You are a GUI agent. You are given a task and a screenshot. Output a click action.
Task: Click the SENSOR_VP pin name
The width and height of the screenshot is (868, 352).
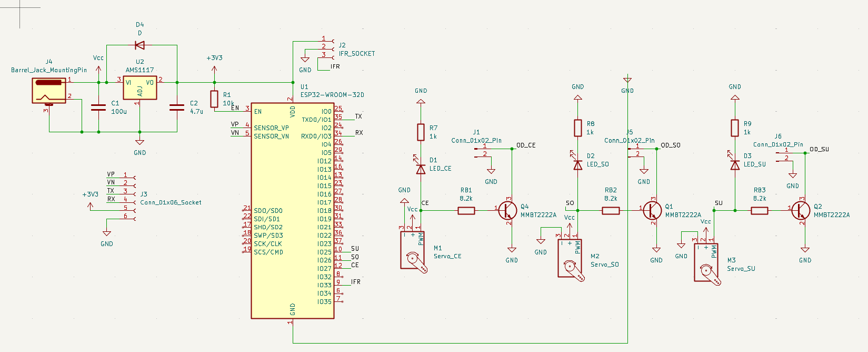click(271, 128)
